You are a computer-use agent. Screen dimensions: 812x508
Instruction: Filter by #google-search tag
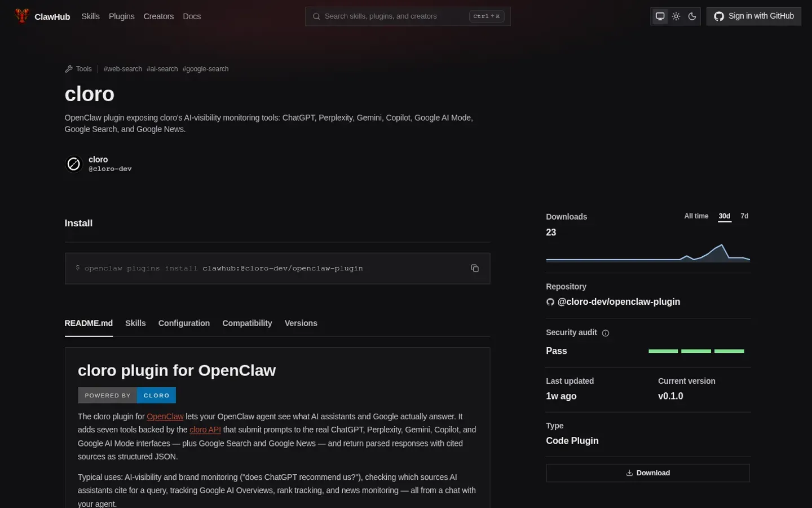pos(205,69)
